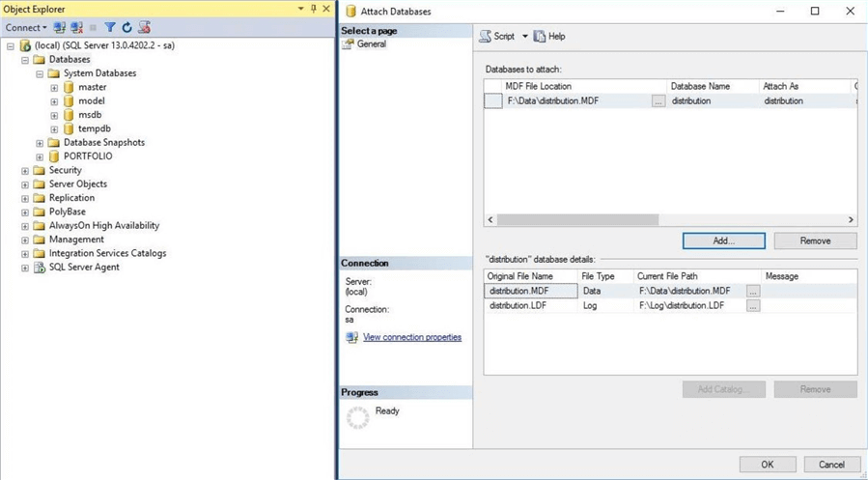Click the Disconnect server icon
The height and width of the screenshot is (480, 868).
click(x=77, y=28)
